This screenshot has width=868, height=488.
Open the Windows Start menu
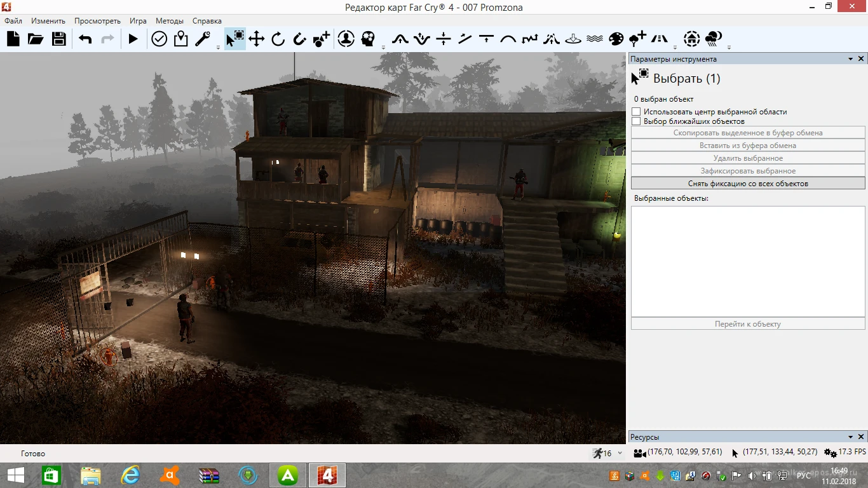(x=15, y=475)
